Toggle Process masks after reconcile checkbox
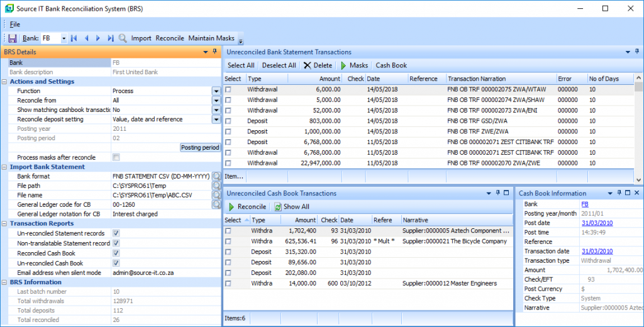The height and width of the screenshot is (327, 644). tap(116, 157)
